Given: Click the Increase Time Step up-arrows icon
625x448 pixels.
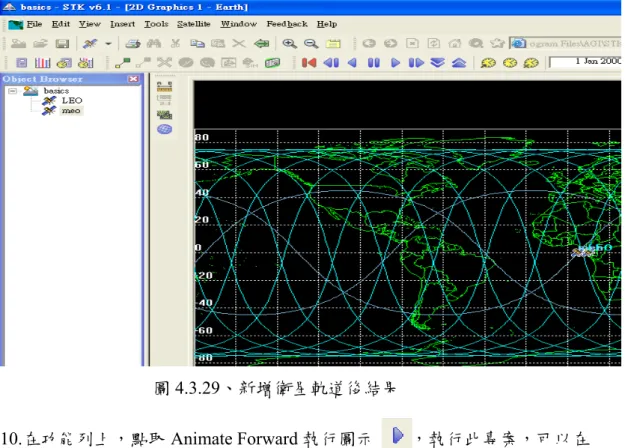Looking at the screenshot, I should (459, 63).
